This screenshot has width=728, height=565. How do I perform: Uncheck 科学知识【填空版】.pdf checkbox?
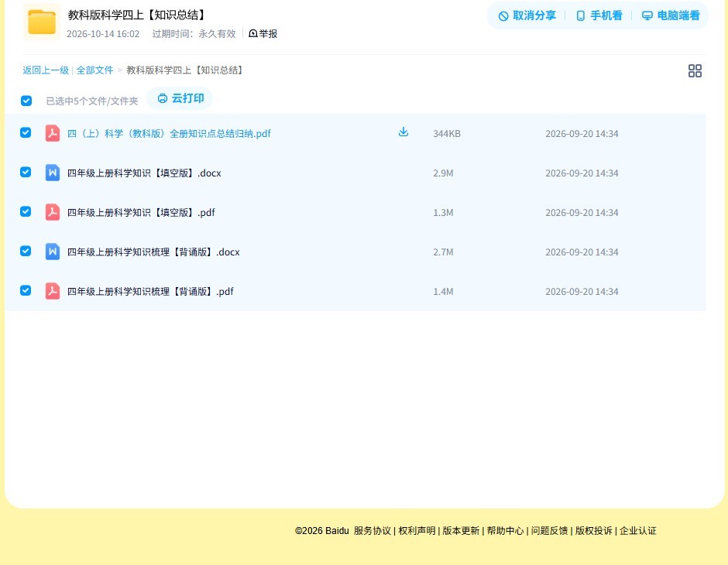point(26,211)
